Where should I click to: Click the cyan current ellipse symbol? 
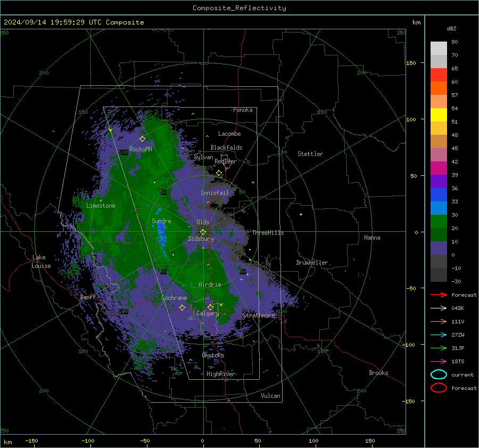click(x=439, y=374)
